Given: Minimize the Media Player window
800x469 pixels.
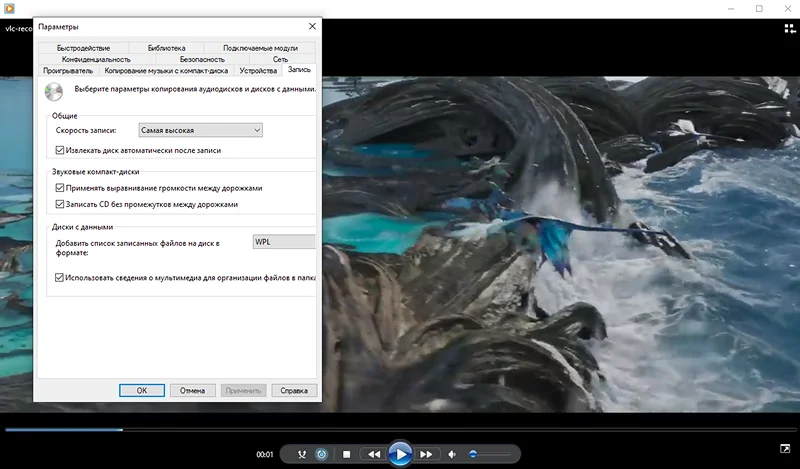Looking at the screenshot, I should [731, 9].
